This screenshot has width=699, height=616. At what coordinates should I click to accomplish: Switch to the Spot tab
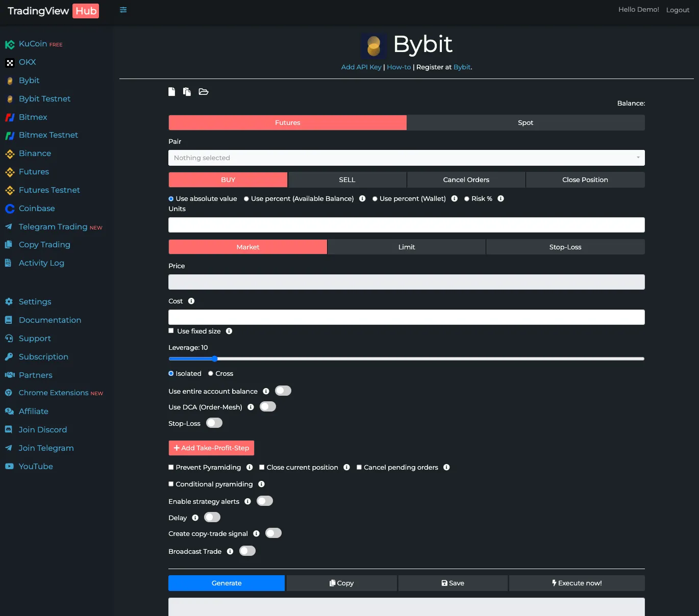(x=525, y=123)
